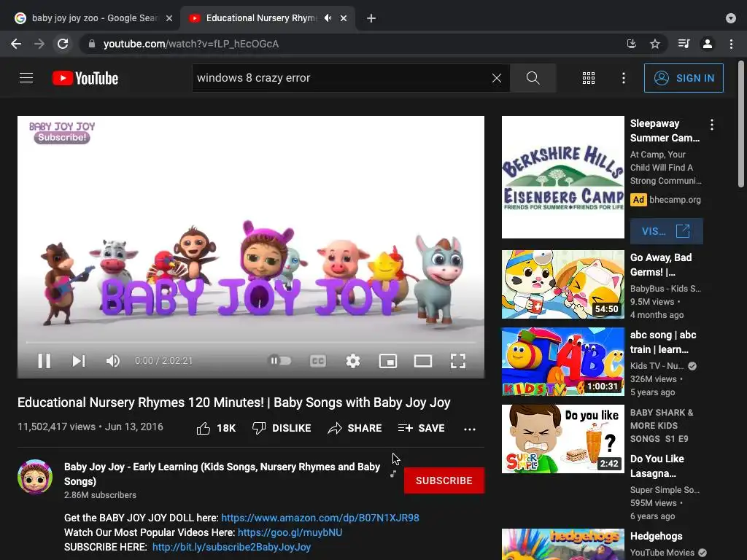Open Go Away, Bad Germs video thumbnail
The height and width of the screenshot is (560, 747).
coord(562,284)
